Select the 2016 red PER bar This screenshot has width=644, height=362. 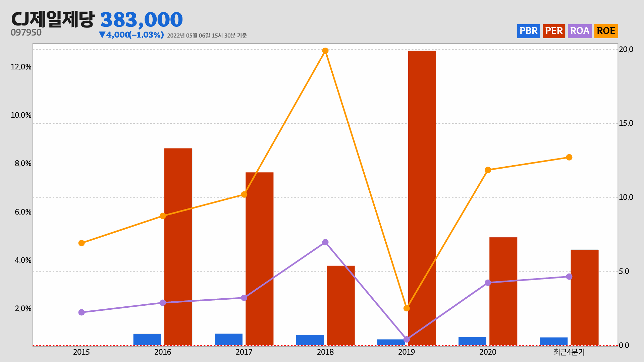[178, 247]
